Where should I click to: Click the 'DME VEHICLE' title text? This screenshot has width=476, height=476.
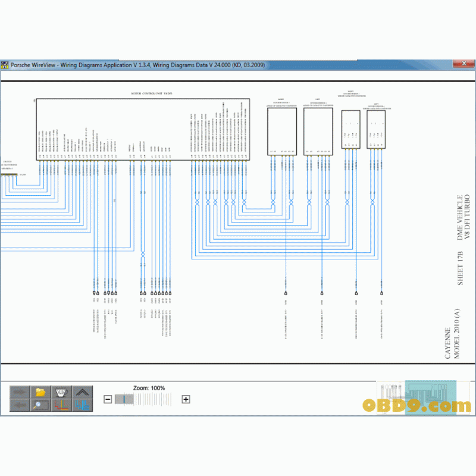pyautogui.click(x=460, y=217)
